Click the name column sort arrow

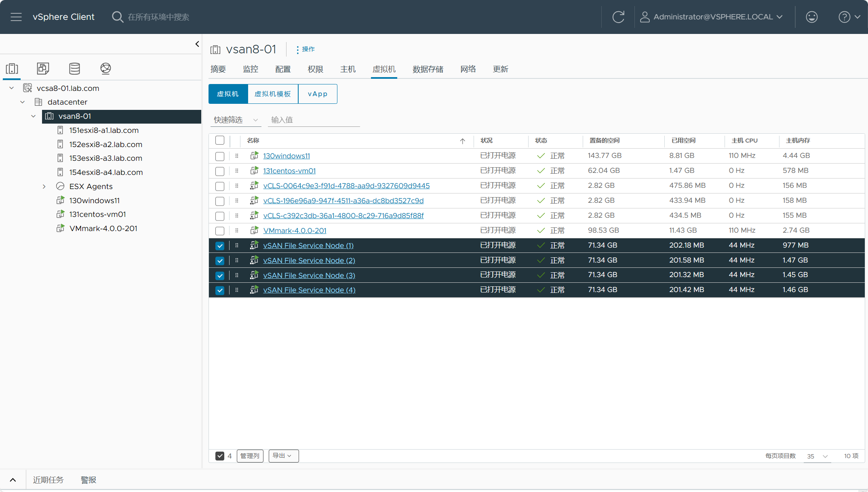463,141
